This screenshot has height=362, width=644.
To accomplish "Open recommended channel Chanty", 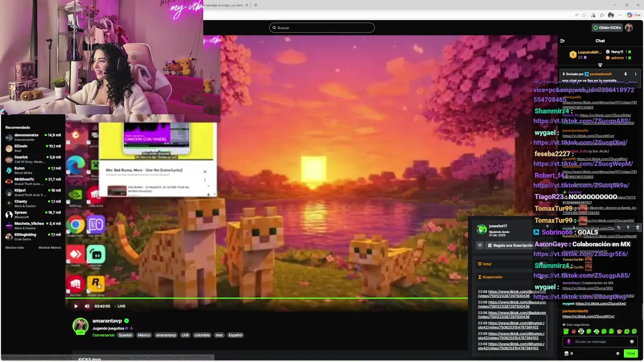I will [x=33, y=203].
